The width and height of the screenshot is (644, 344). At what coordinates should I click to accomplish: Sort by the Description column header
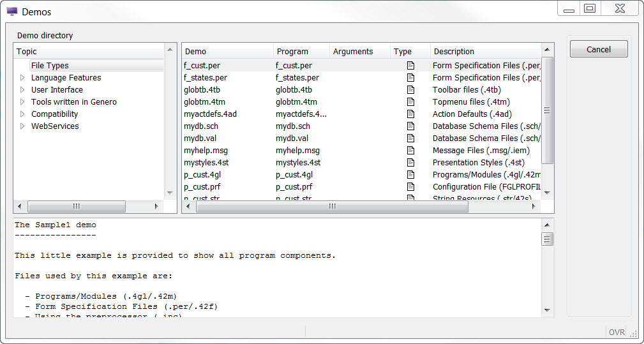tap(486, 51)
